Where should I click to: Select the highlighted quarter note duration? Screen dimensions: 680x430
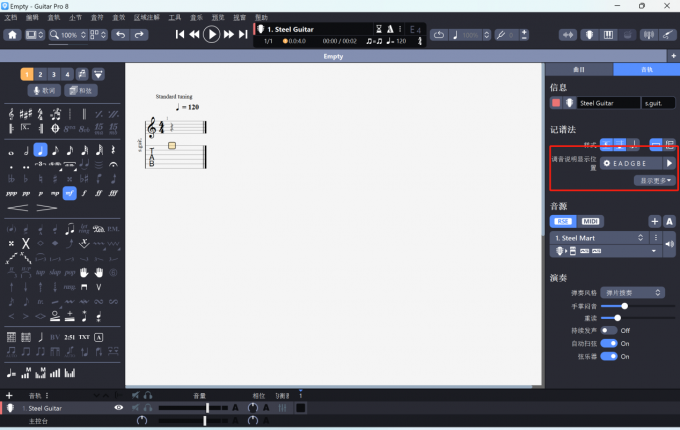point(40,150)
